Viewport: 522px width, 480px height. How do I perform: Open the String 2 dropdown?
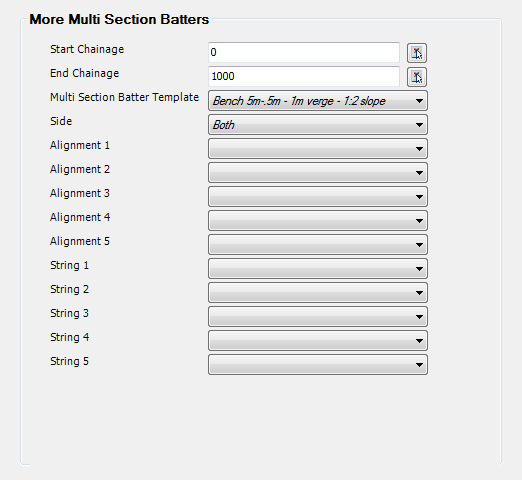(x=318, y=293)
